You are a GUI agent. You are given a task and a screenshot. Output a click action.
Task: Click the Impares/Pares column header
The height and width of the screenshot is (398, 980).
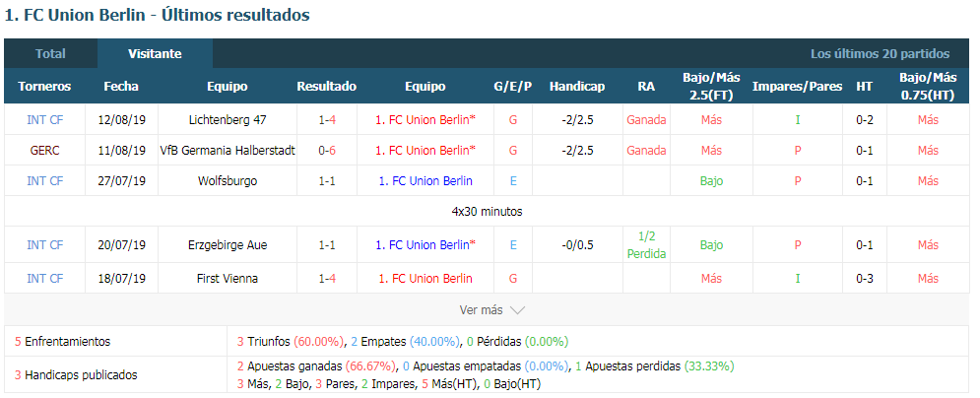pyautogui.click(x=798, y=87)
